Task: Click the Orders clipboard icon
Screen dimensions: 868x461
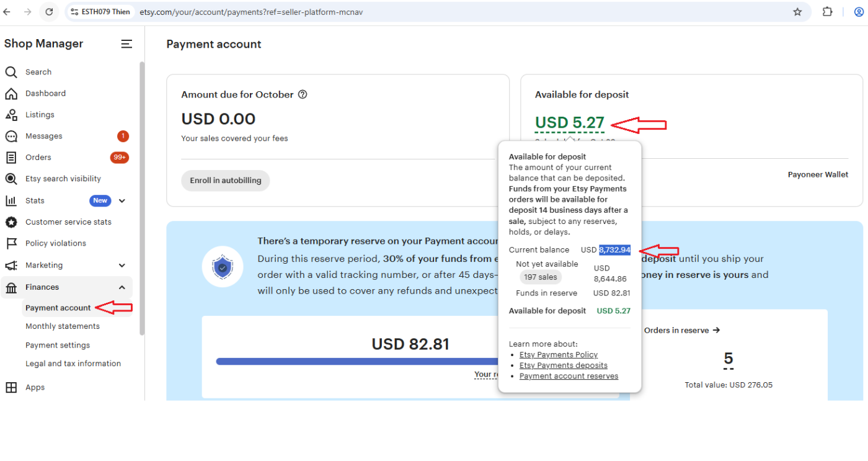Action: [x=11, y=158]
